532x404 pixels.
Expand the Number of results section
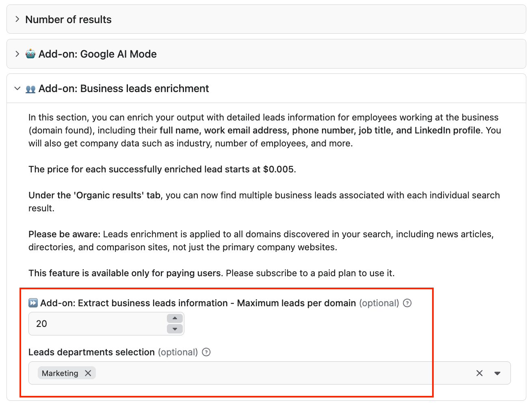coord(68,19)
